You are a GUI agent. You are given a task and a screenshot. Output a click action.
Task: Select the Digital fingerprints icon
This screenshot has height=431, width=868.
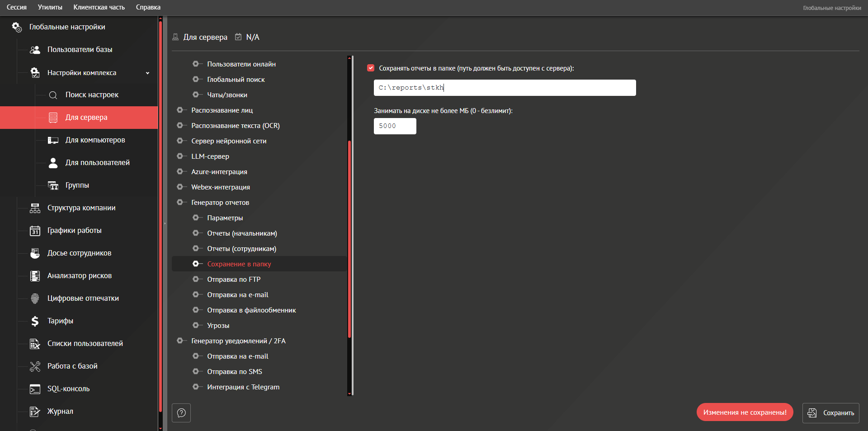pos(35,298)
